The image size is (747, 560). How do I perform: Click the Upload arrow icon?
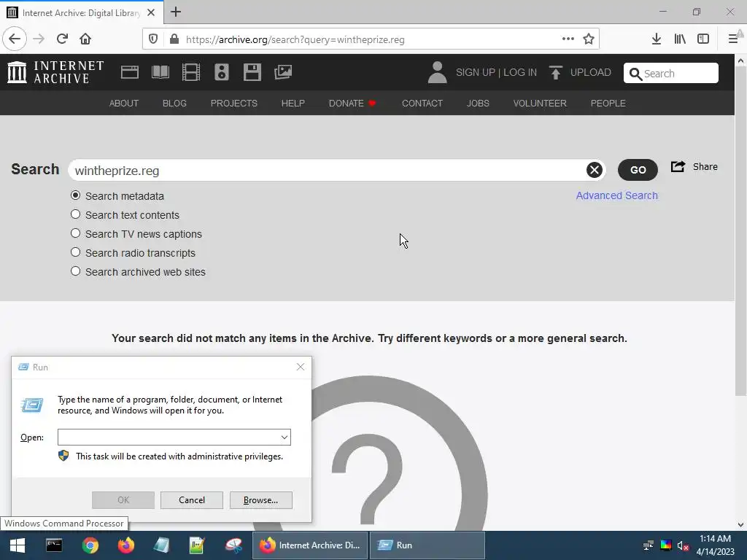555,72
